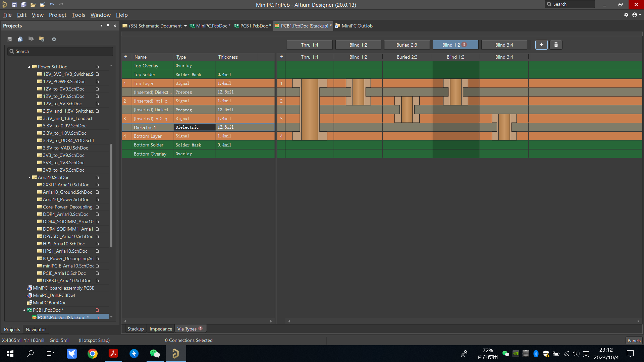Open the Projects panel dropdown arrow
Viewport: 644px width, 362px height.
point(101,25)
